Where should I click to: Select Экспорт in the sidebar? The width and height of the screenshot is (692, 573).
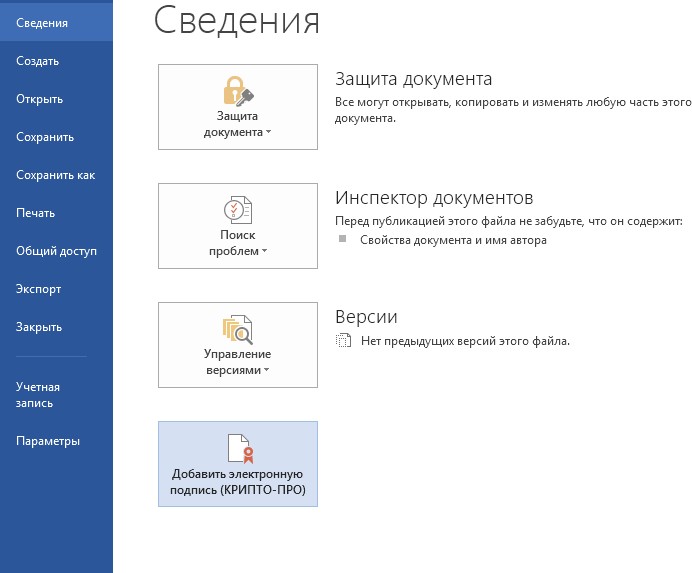(x=39, y=289)
